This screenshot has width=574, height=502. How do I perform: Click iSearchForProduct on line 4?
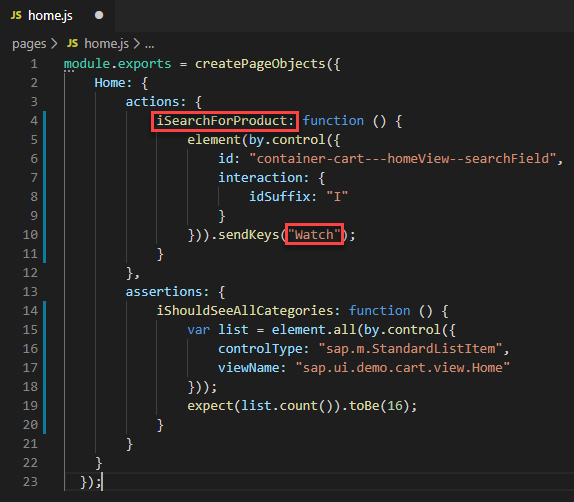click(x=221, y=121)
